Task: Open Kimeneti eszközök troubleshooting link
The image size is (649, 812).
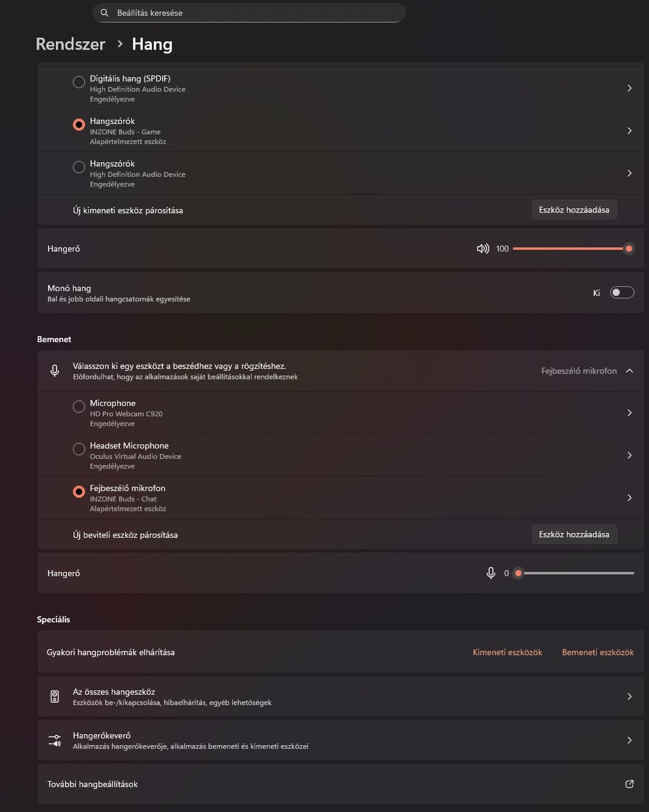Action: (x=507, y=652)
